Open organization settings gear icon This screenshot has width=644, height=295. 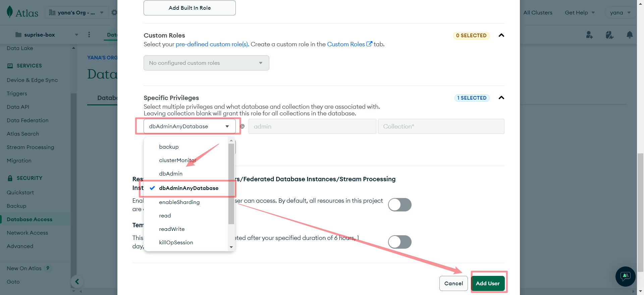tap(114, 13)
